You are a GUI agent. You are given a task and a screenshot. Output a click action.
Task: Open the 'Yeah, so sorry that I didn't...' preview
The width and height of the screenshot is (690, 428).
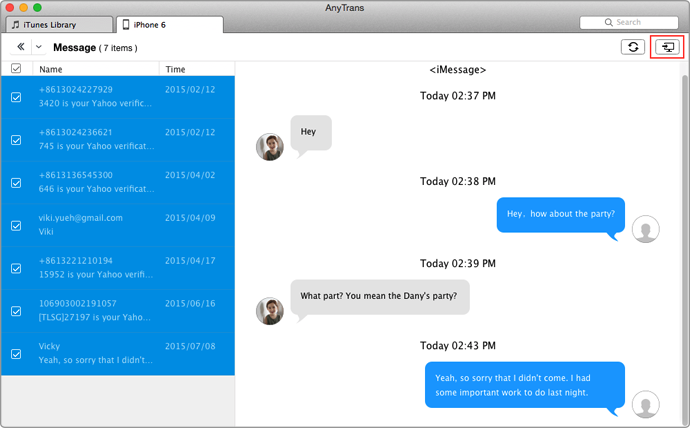coord(95,360)
